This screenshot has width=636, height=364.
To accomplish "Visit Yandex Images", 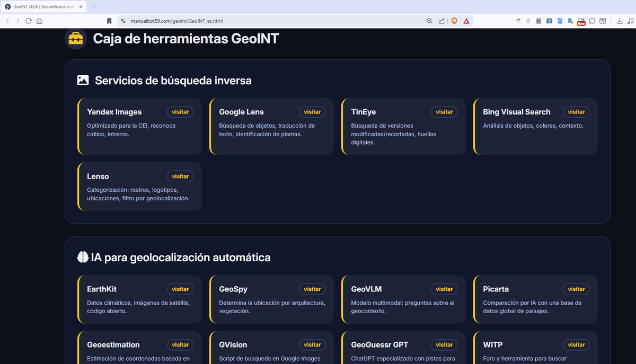I will tap(180, 112).
